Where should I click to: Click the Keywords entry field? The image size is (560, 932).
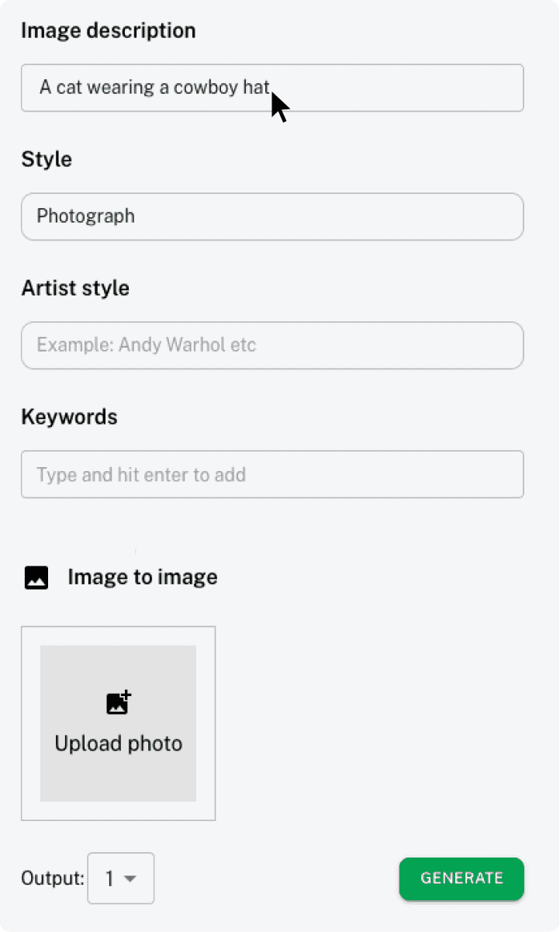coord(272,474)
